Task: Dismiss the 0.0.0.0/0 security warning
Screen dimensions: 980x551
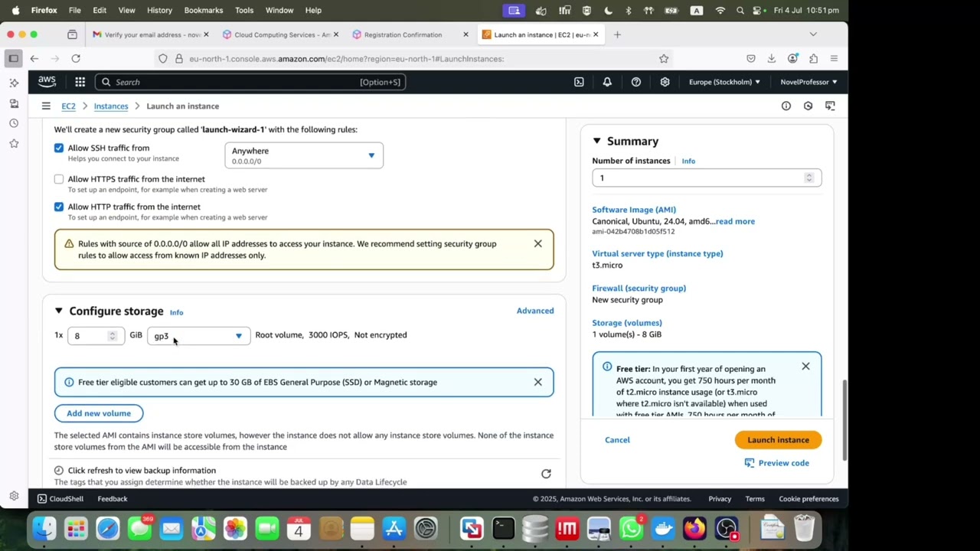Action: click(x=537, y=243)
